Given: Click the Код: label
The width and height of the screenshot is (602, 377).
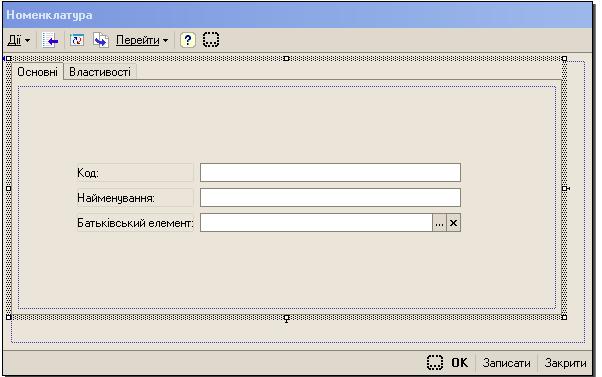Looking at the screenshot, I should [x=88, y=173].
